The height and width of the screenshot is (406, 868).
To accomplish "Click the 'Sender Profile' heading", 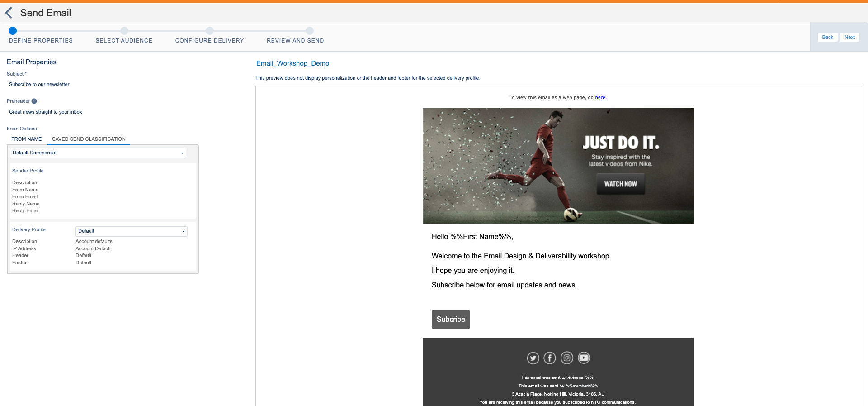I will (x=28, y=171).
